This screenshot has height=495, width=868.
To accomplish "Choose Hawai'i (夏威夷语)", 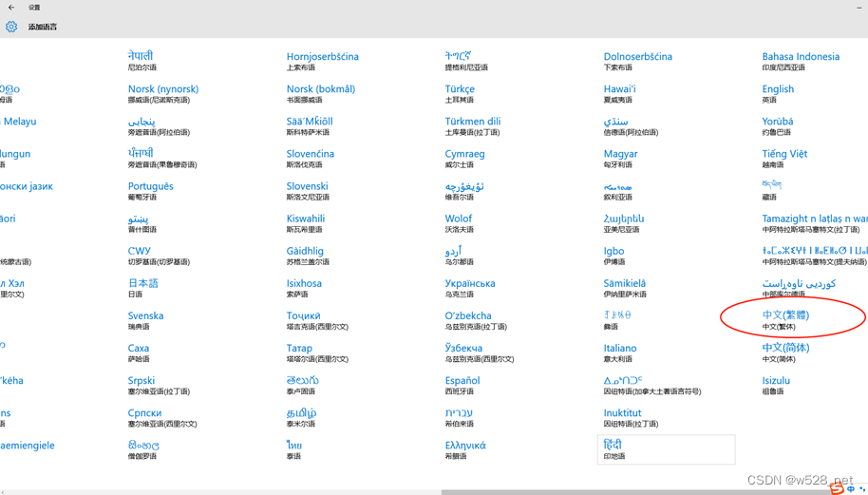I will (620, 93).
